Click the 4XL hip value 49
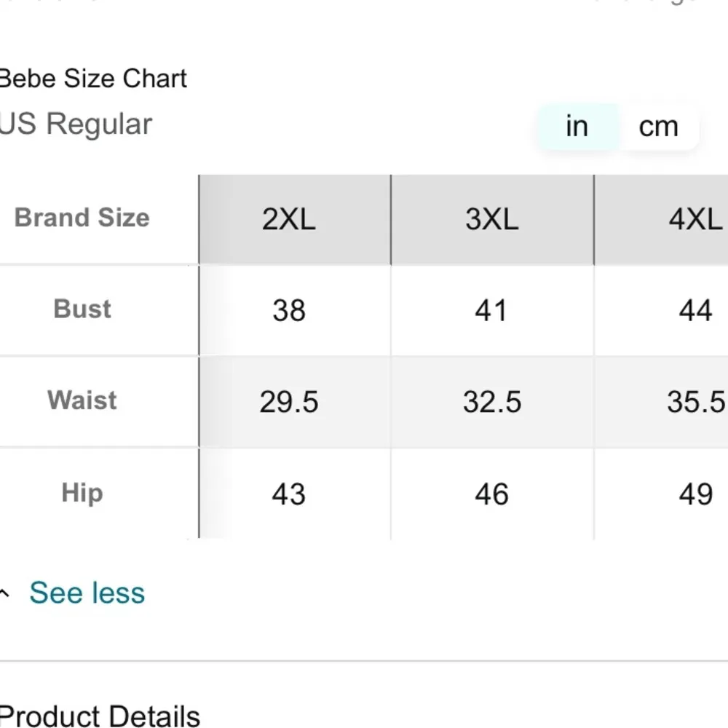The width and height of the screenshot is (728, 728). click(695, 494)
